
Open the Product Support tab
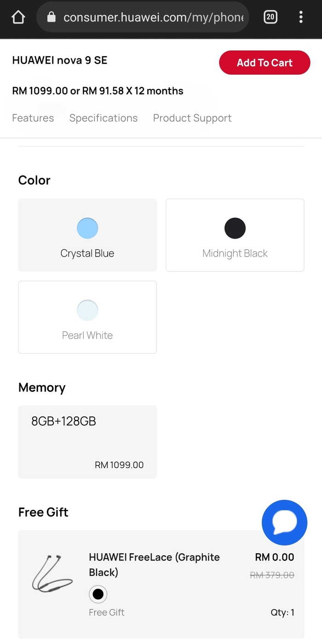[x=192, y=118]
